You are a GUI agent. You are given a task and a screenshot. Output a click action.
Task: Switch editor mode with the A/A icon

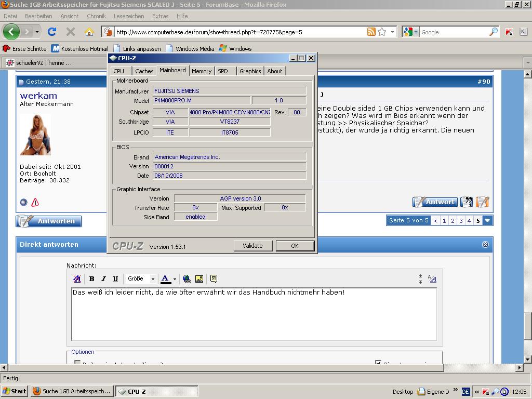[432, 279]
